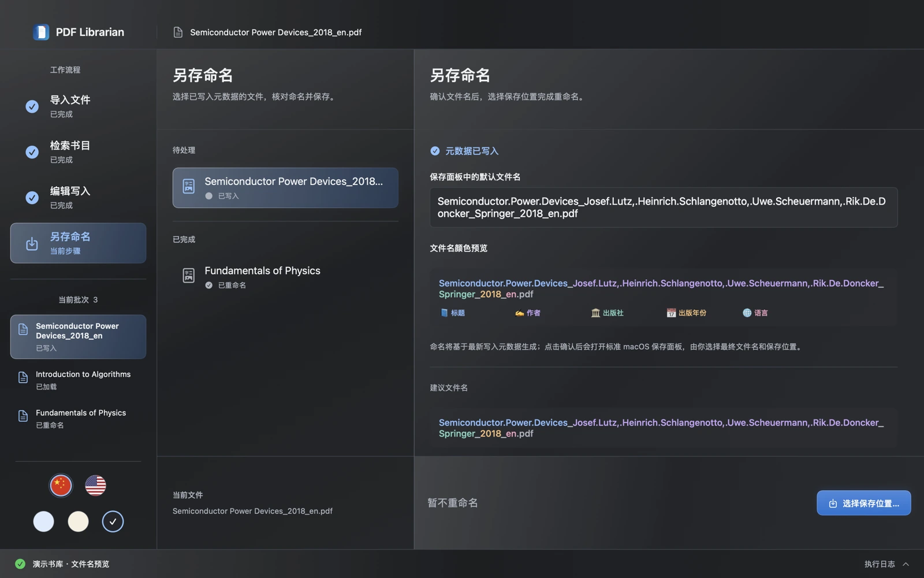Viewport: 924px width, 578px height.
Task: Open the completed Fundamentals of Physics entry
Action: pyautogui.click(x=285, y=277)
